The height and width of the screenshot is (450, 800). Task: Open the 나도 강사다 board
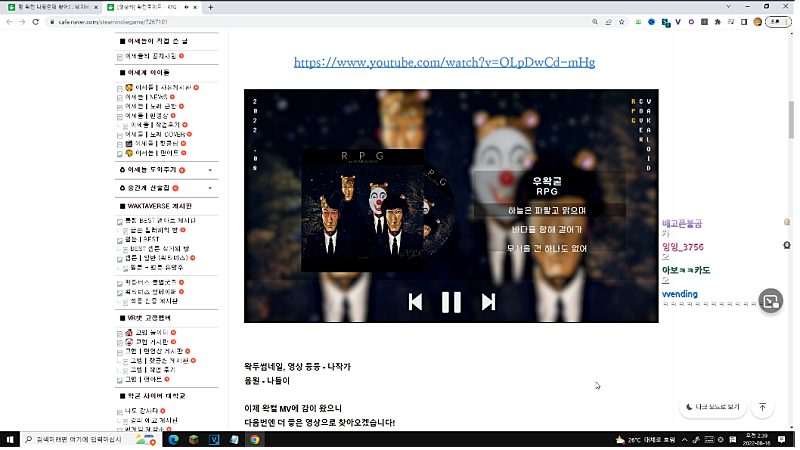pos(141,411)
